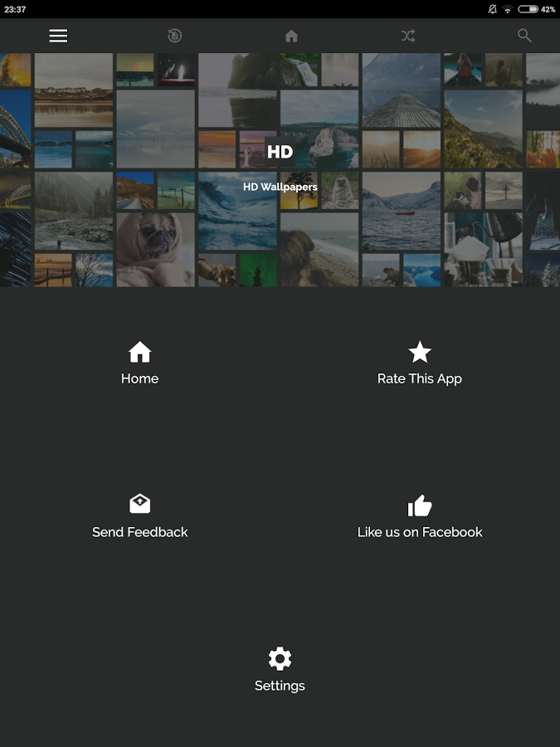This screenshot has width=560, height=747.
Task: Tap the gear settings icon
Action: click(x=280, y=658)
